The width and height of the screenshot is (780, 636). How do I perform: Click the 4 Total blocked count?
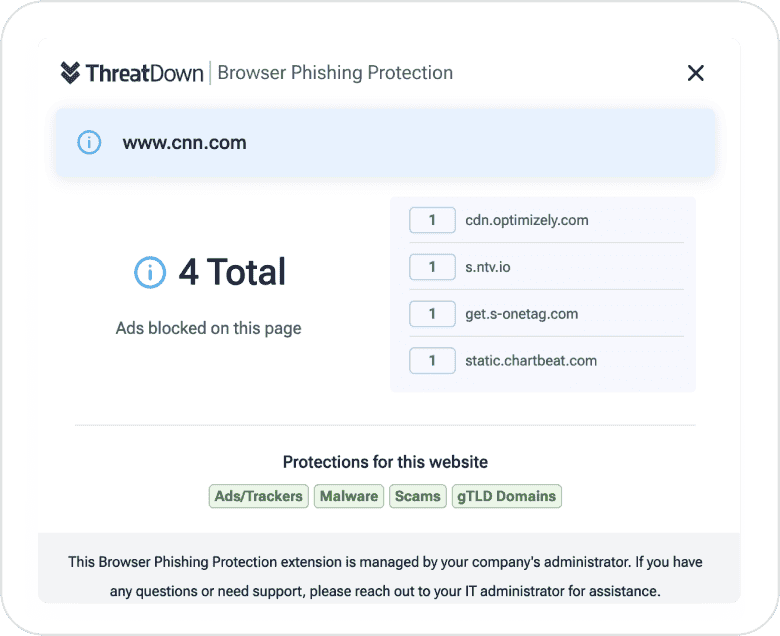pyautogui.click(x=232, y=272)
